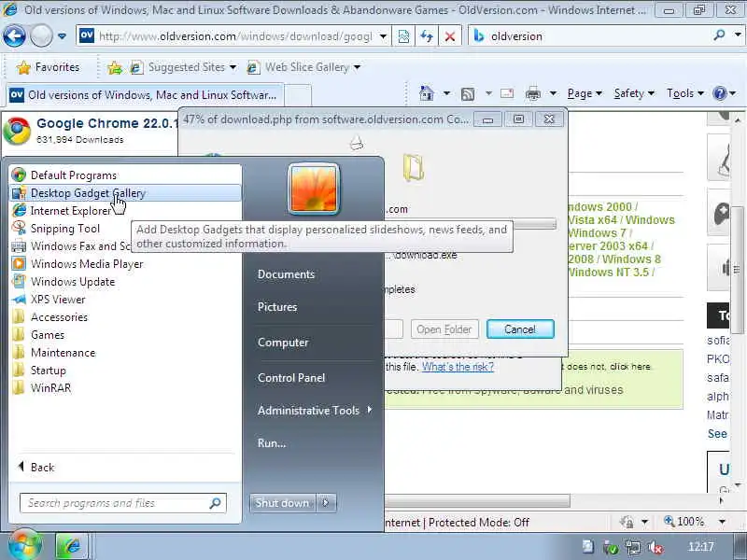Click the Shut down button

[283, 503]
